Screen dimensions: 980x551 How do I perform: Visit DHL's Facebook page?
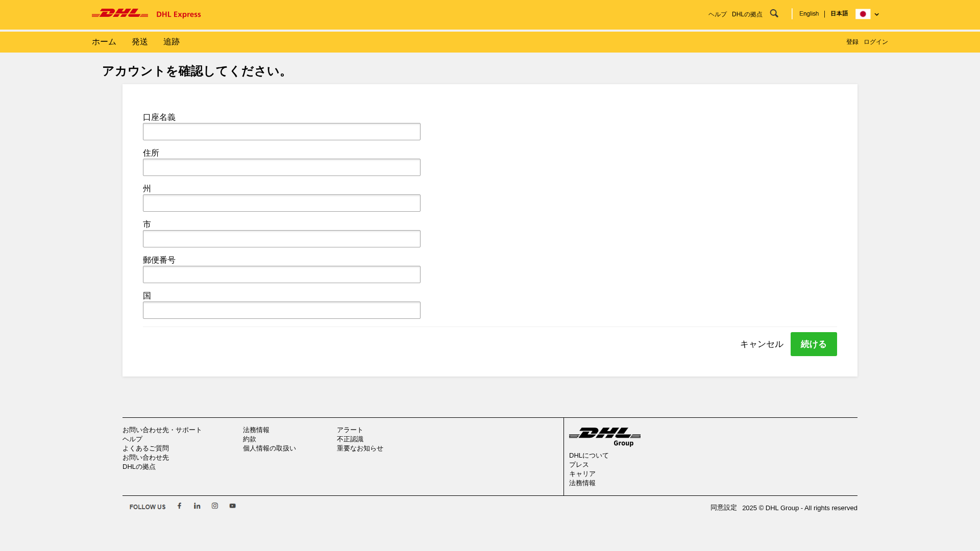click(x=179, y=506)
